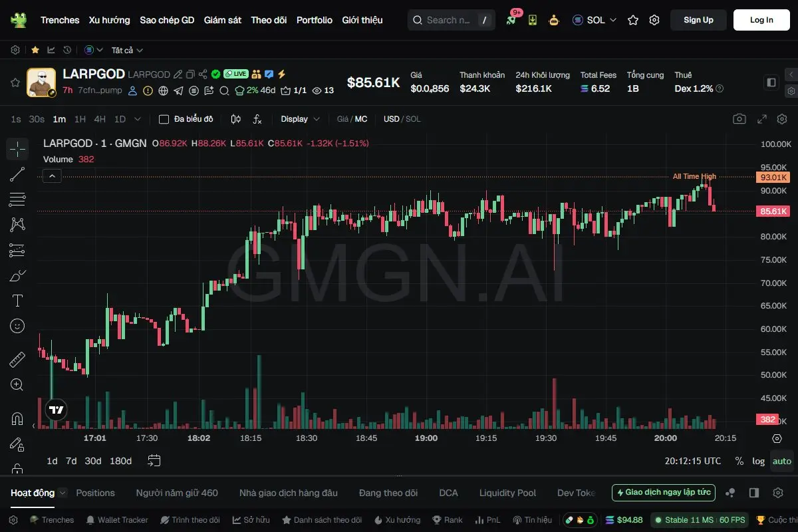Expand the Hoạt động dropdown arrow
This screenshot has height=532, width=798.
click(x=63, y=493)
